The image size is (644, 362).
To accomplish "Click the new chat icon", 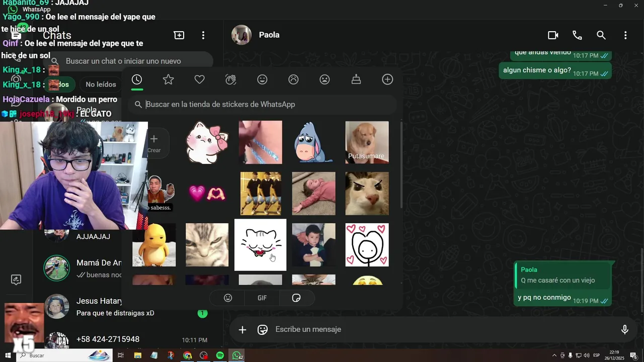I will click(179, 35).
